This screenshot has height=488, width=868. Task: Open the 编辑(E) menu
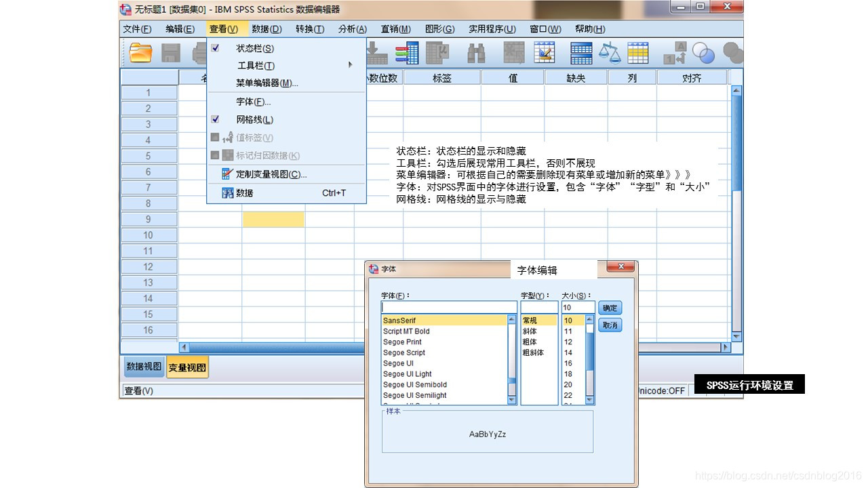(180, 29)
